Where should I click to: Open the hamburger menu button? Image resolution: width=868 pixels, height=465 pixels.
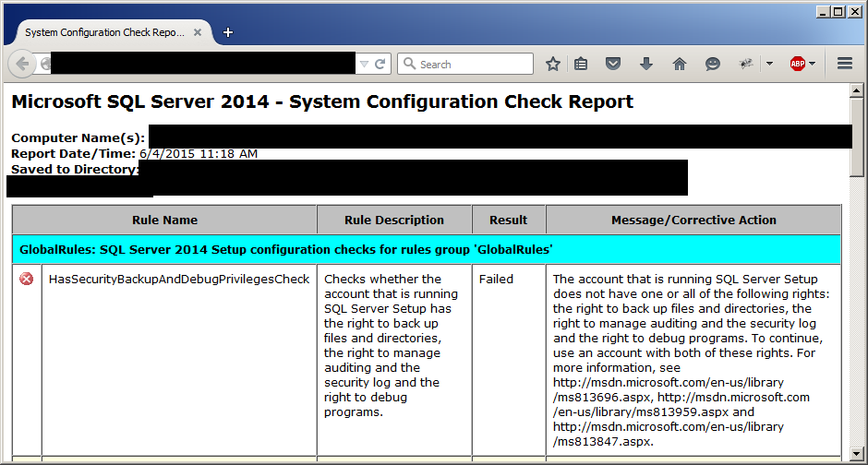point(845,65)
